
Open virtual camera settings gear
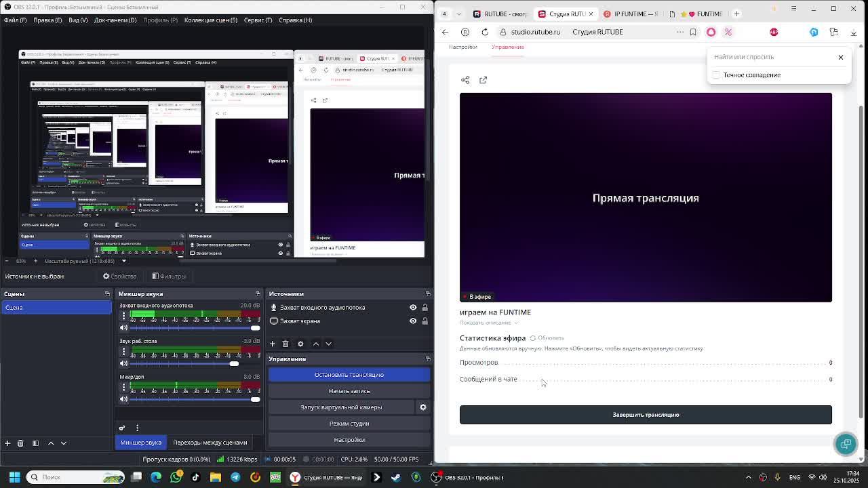pos(423,407)
